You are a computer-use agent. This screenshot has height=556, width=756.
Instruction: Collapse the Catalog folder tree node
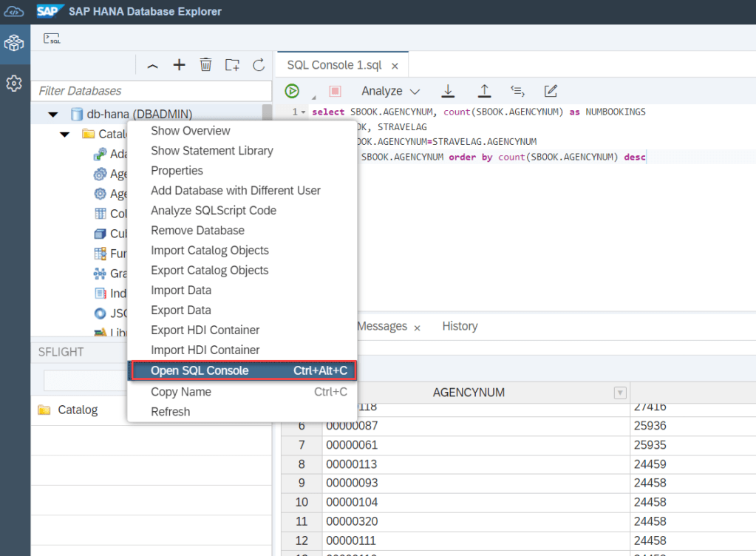pos(65,135)
